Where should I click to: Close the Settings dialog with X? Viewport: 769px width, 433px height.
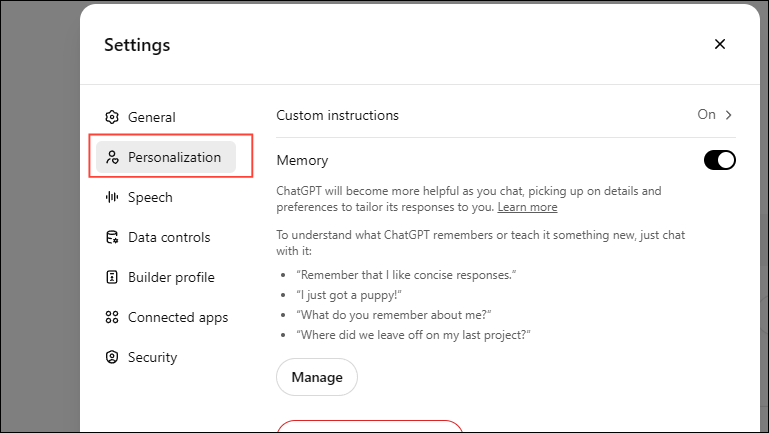coord(720,44)
